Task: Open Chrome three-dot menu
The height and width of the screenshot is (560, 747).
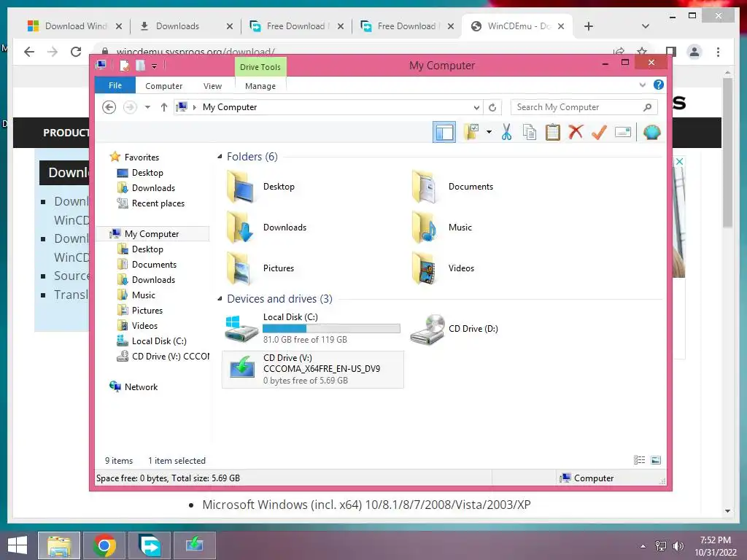Action: 718,52
